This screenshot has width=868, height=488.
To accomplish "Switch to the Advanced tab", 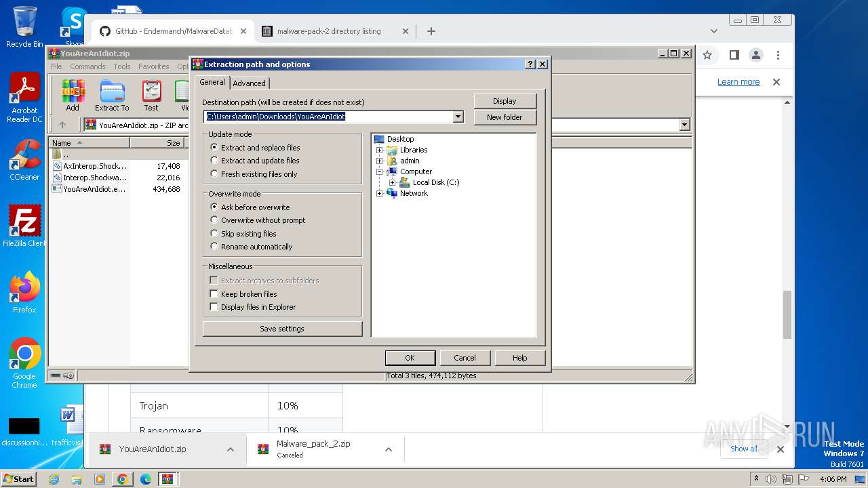I will click(x=250, y=83).
